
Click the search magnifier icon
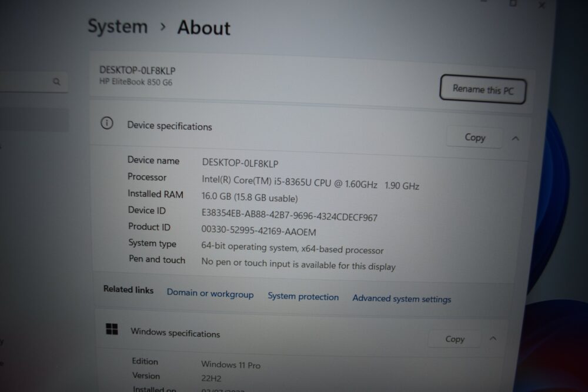click(x=56, y=81)
